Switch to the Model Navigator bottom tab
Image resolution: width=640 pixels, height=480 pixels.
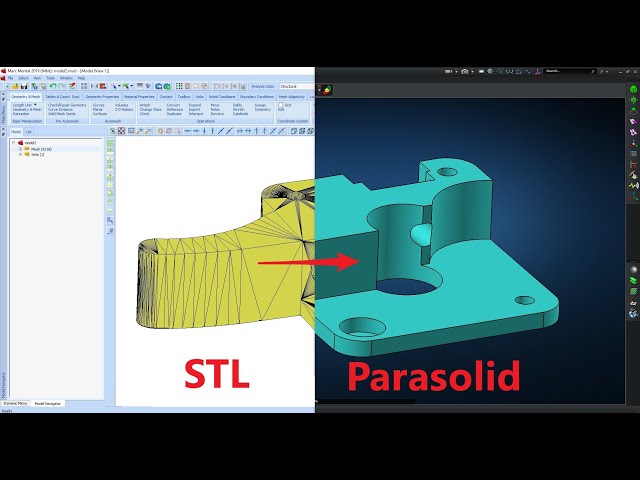coord(47,403)
